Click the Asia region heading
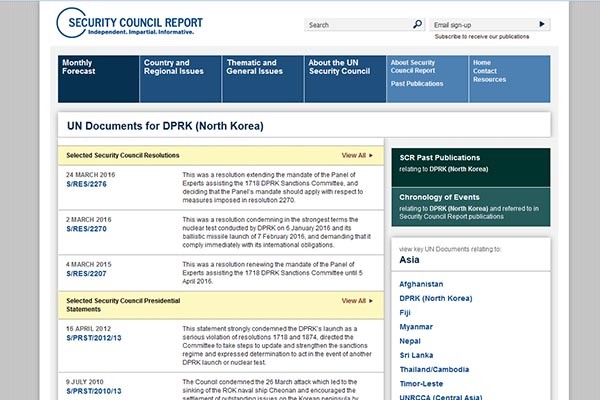The image size is (600, 400). (x=409, y=260)
